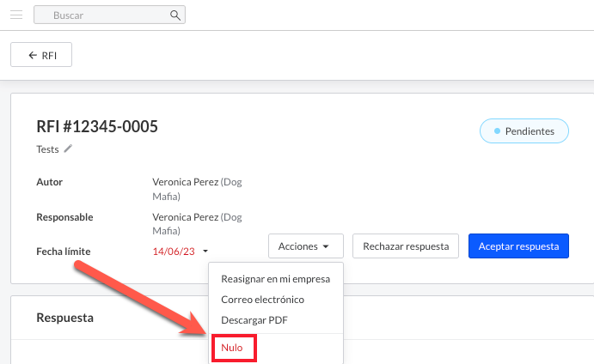Click the RFI #12345-0005 title
Viewport: 594px width, 364px height.
pyautogui.click(x=97, y=127)
